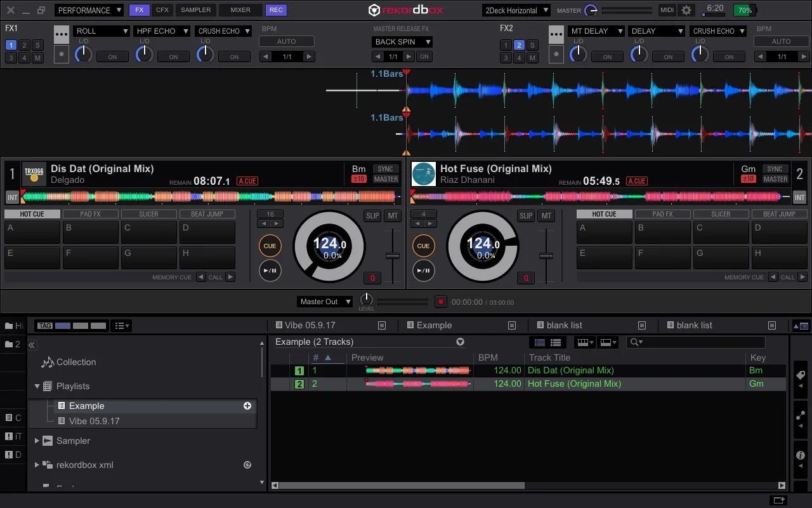Open the MT DELAY effect dropdown
The image size is (812, 508).
[596, 30]
